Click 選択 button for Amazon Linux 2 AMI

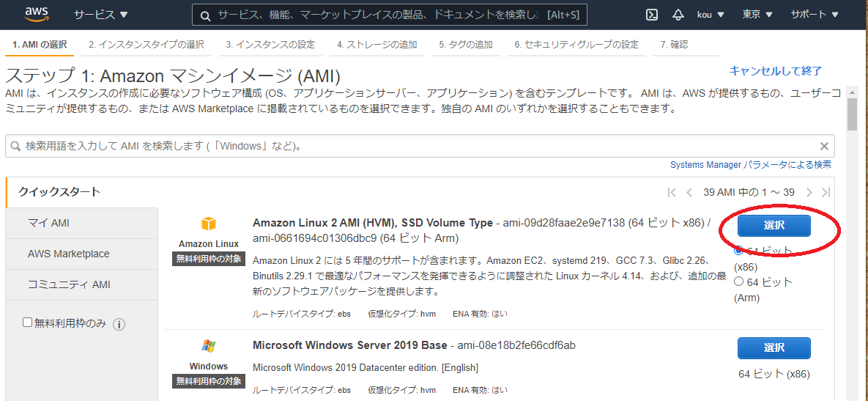774,225
